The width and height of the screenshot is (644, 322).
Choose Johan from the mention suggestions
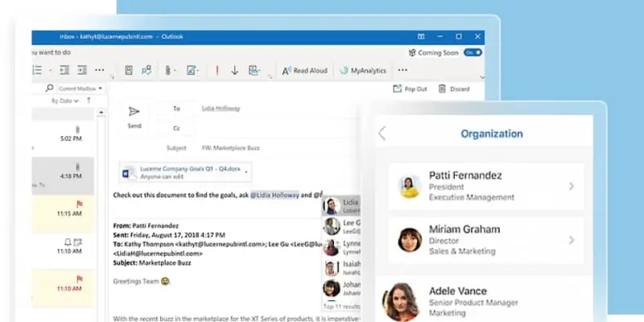coord(341,288)
